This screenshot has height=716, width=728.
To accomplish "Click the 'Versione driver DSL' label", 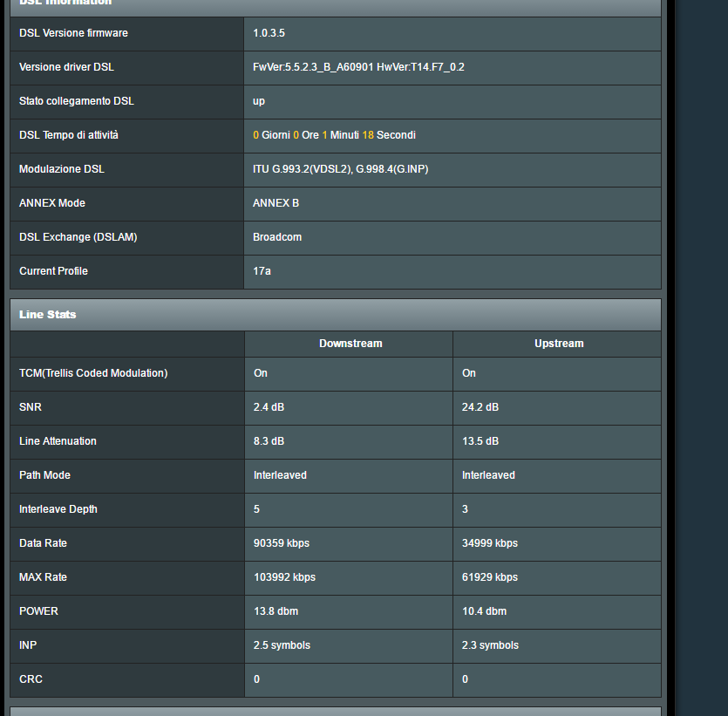I will (x=66, y=67).
